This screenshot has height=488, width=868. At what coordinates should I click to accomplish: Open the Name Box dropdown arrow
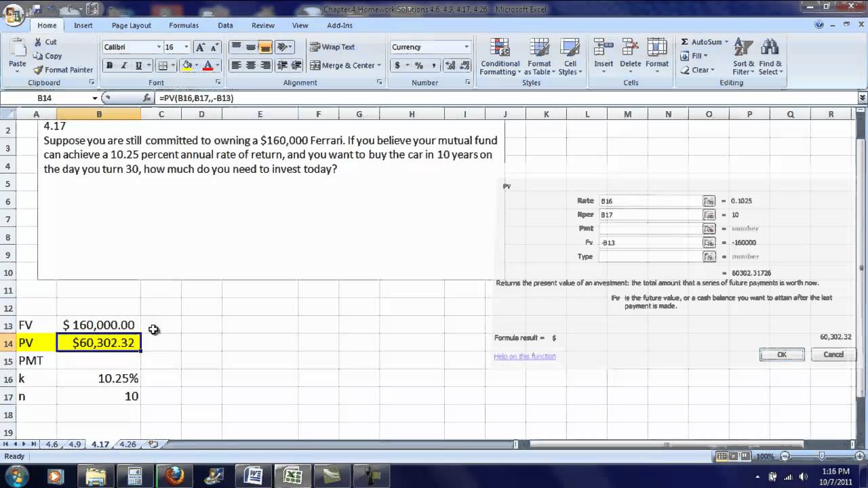click(95, 98)
